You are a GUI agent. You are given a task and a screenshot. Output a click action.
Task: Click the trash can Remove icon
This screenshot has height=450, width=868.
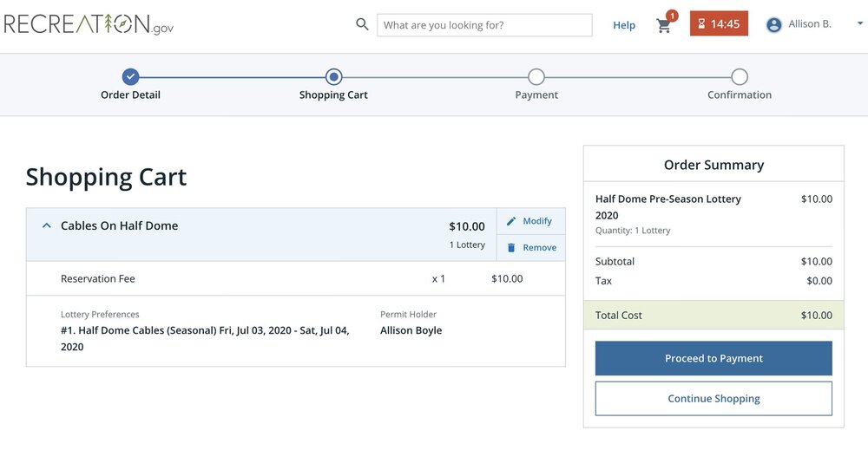(511, 248)
